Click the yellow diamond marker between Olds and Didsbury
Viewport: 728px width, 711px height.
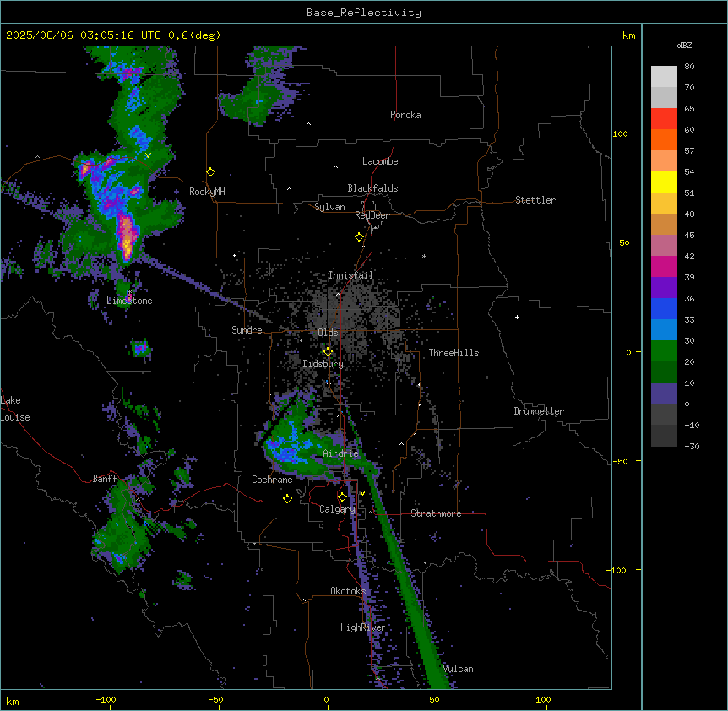pos(329,352)
